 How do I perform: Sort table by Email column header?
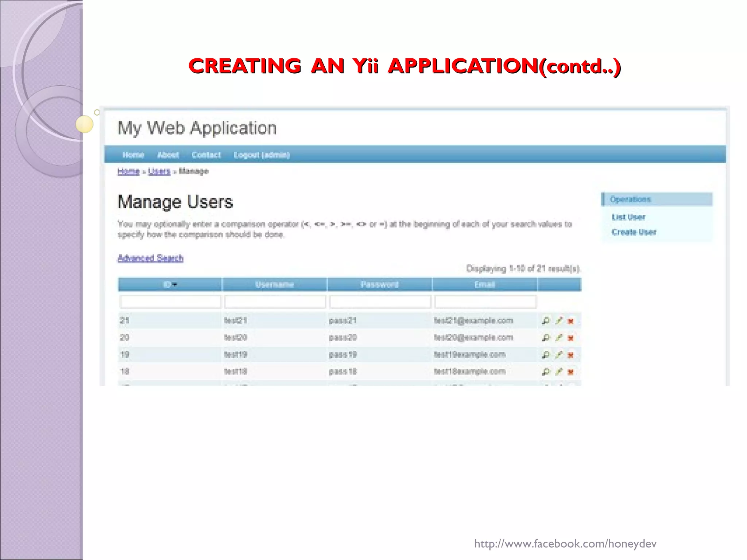485,284
